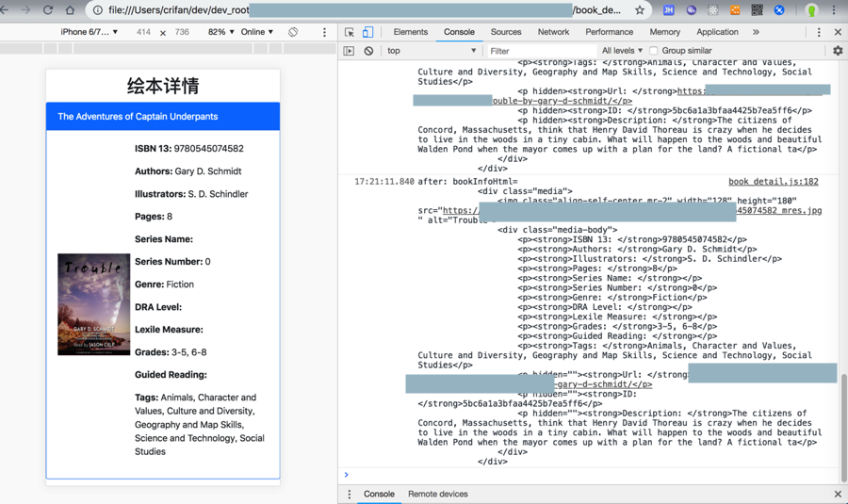The width and height of the screenshot is (848, 504).
Task: Open the drawer three-dot menu
Action: point(349,494)
